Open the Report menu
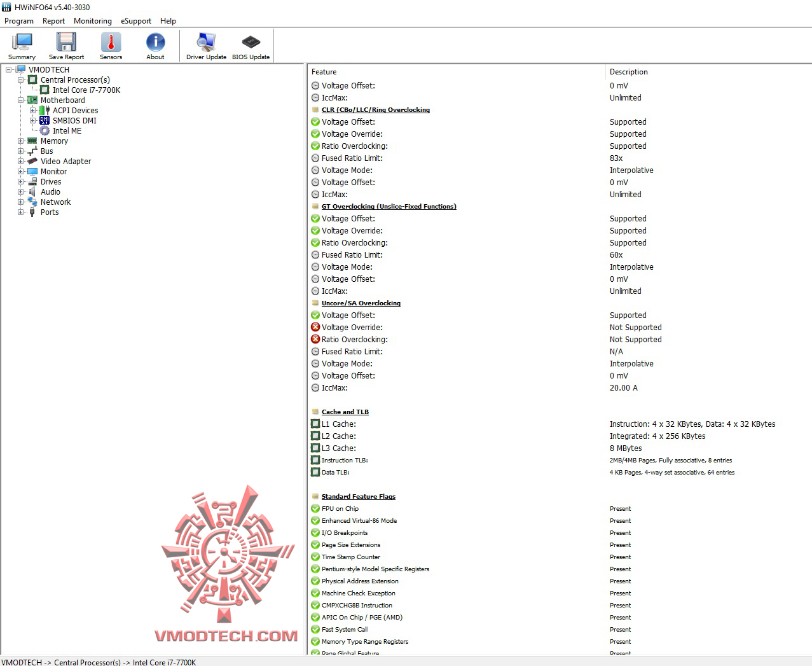Viewport: 812px width, 666px height. tap(53, 21)
